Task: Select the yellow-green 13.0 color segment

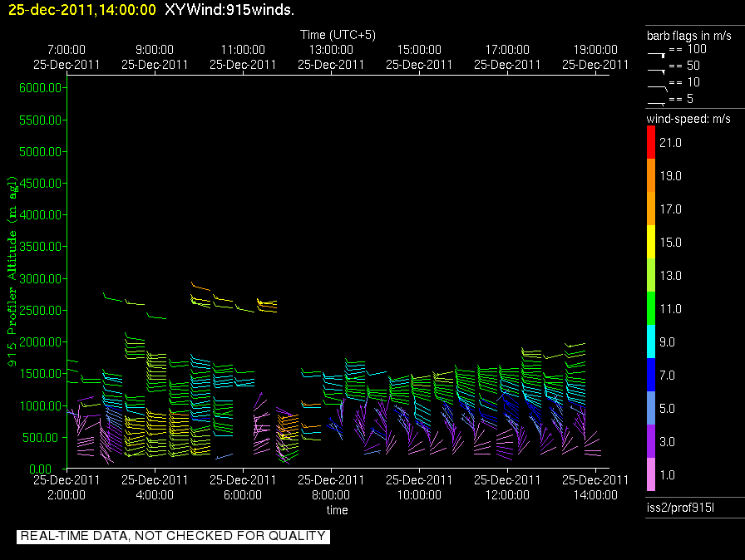Action: coord(651,275)
